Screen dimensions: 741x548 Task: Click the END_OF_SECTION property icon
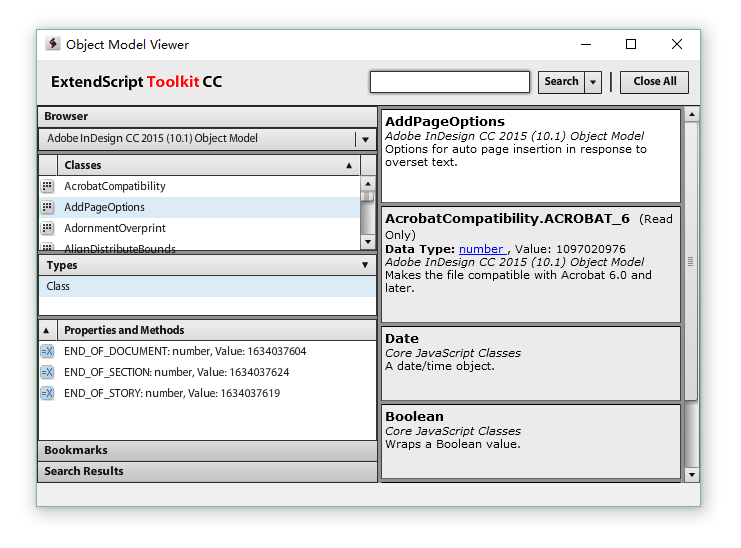tap(47, 372)
